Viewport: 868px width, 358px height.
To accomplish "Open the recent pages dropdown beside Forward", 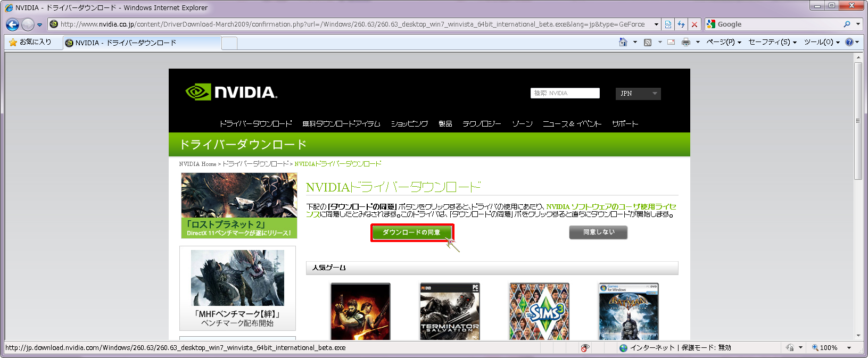I will 40,24.
